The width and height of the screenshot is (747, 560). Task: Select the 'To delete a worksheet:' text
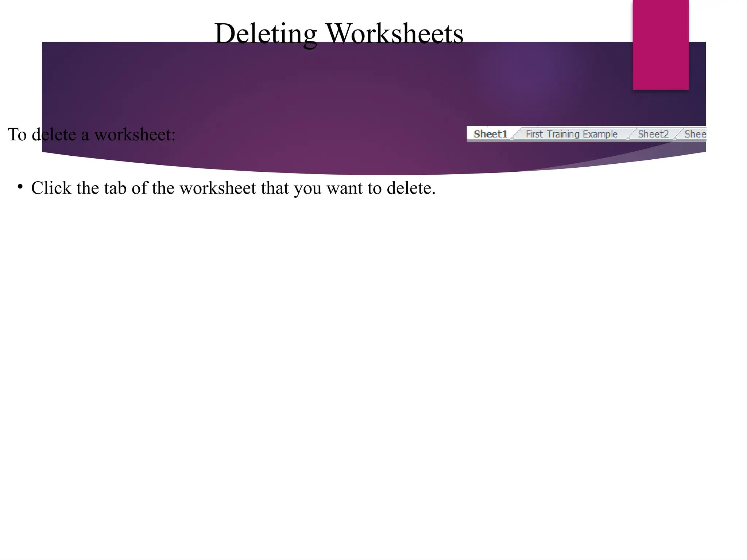click(x=92, y=135)
